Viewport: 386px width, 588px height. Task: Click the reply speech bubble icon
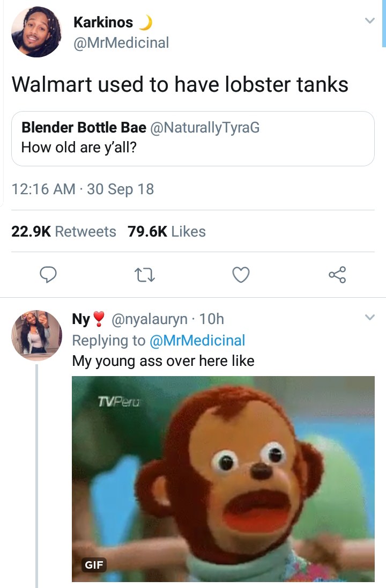pyautogui.click(x=49, y=275)
